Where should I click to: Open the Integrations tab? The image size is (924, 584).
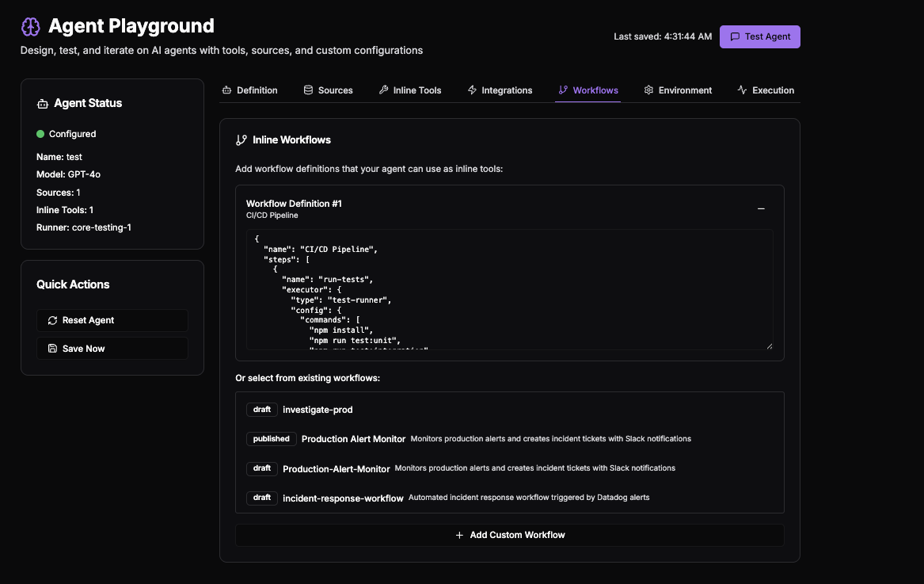[x=500, y=90]
